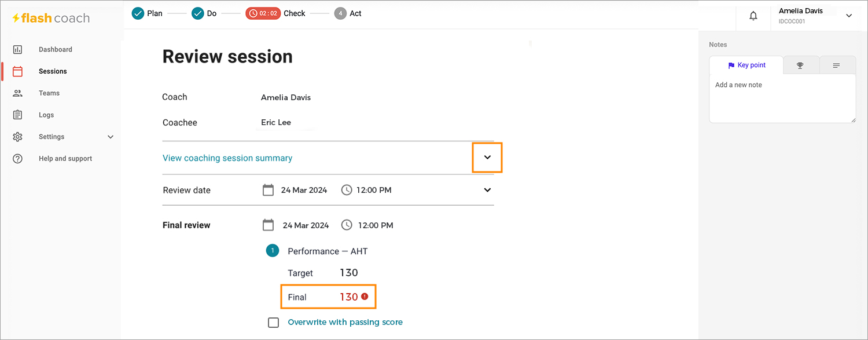Click the 02:02 Check timer badge

tap(263, 13)
